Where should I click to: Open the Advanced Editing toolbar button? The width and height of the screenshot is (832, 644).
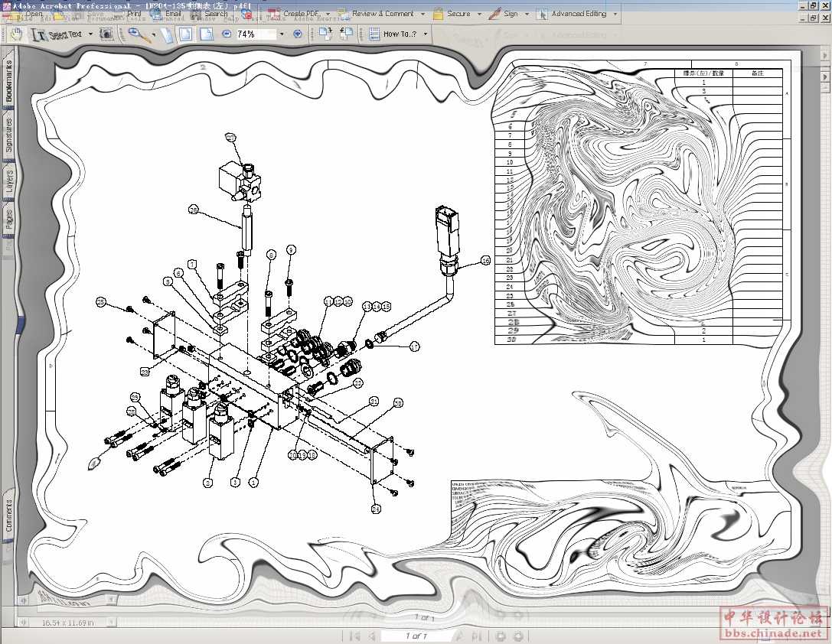pyautogui.click(x=572, y=14)
